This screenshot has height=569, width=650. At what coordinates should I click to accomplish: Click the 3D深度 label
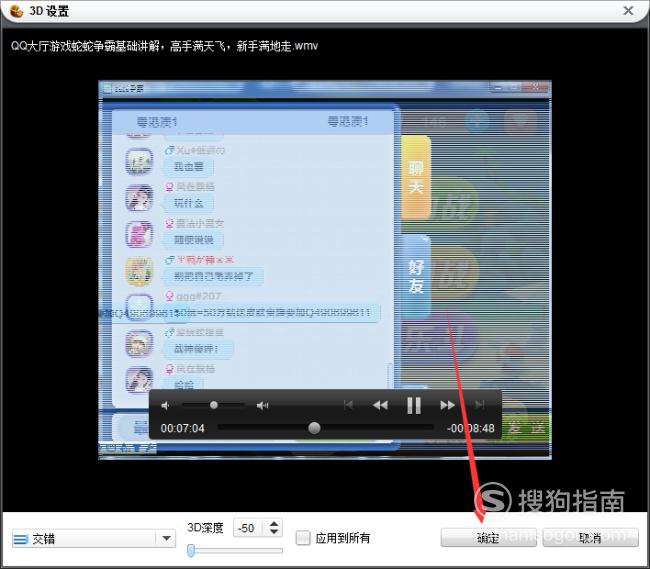pos(205,528)
